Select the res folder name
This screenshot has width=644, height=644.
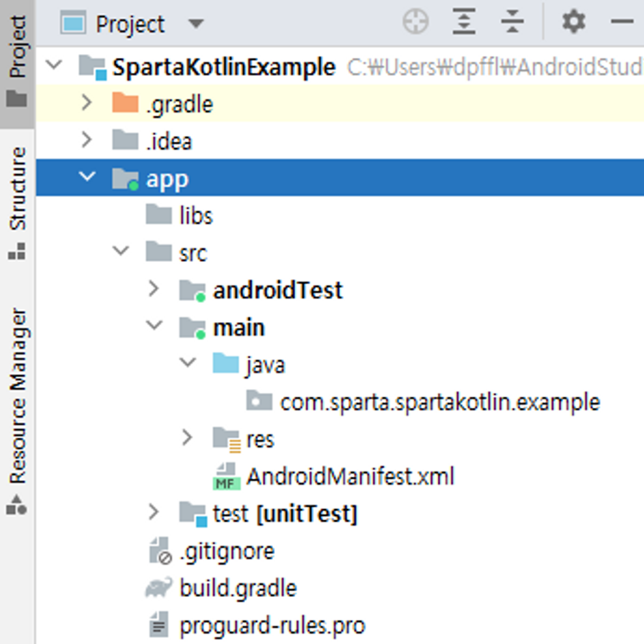[260, 440]
